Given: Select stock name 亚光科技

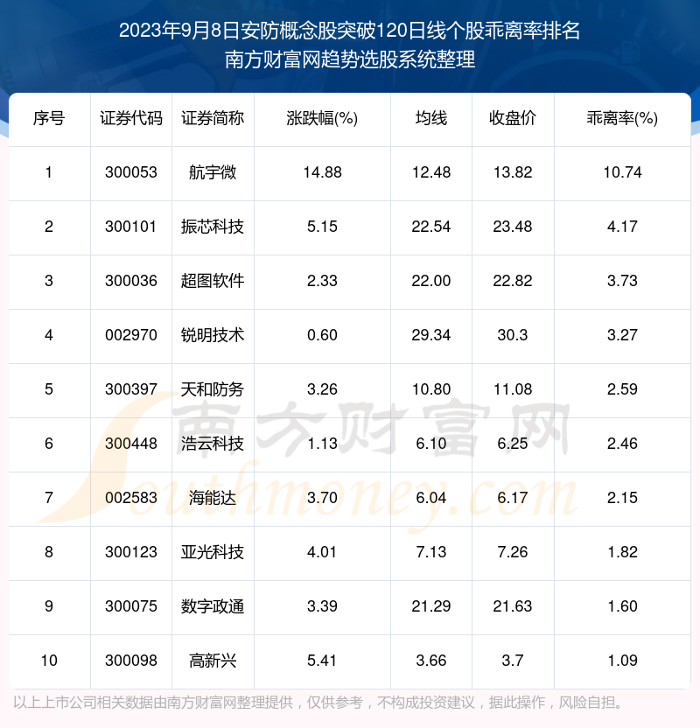Looking at the screenshot, I should coord(213,552).
